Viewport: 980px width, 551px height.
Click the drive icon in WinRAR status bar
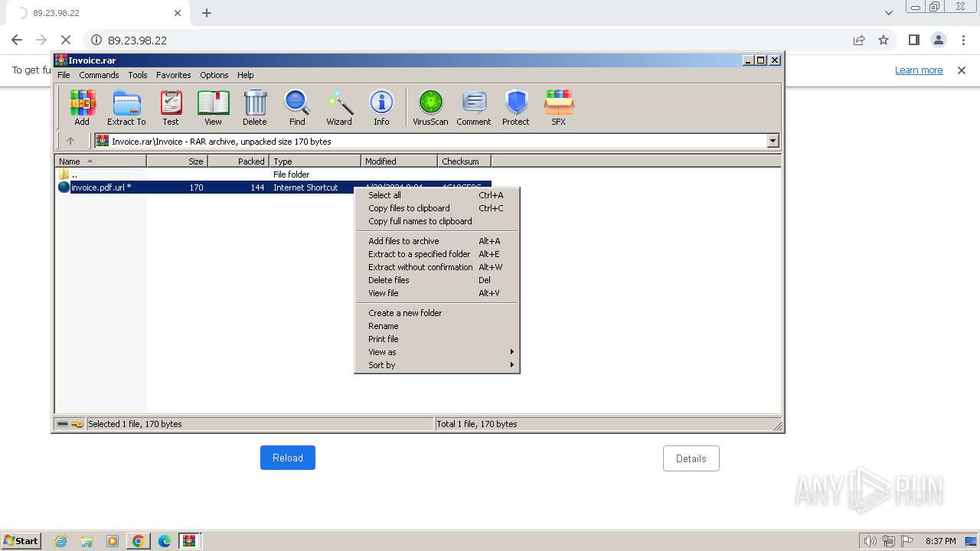63,424
